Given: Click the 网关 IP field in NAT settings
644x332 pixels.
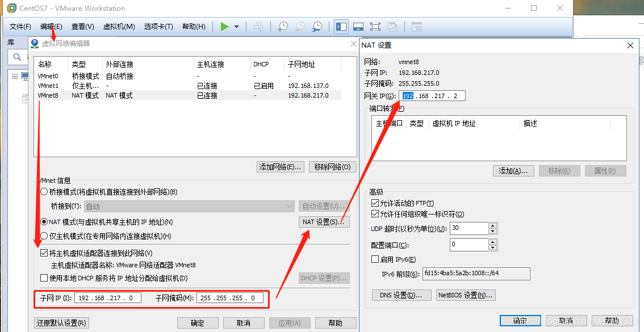Looking at the screenshot, I should (432, 96).
